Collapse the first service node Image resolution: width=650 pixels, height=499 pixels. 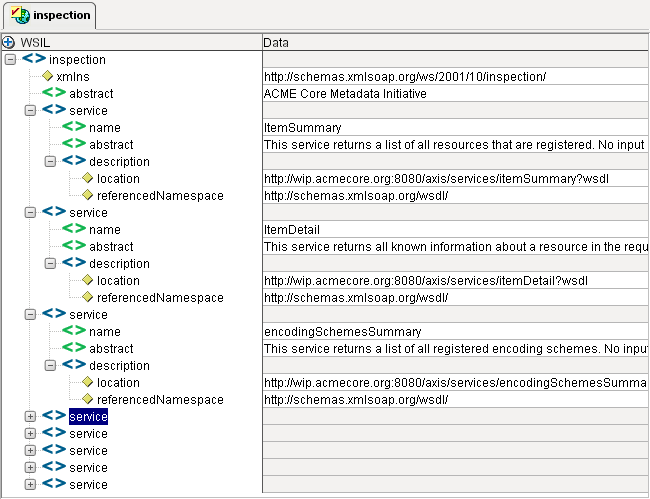[x=30, y=111]
